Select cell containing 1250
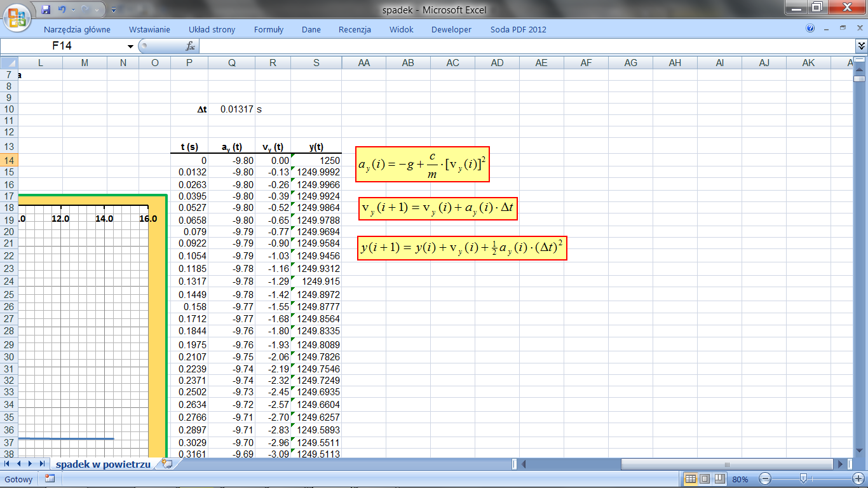 click(316, 161)
